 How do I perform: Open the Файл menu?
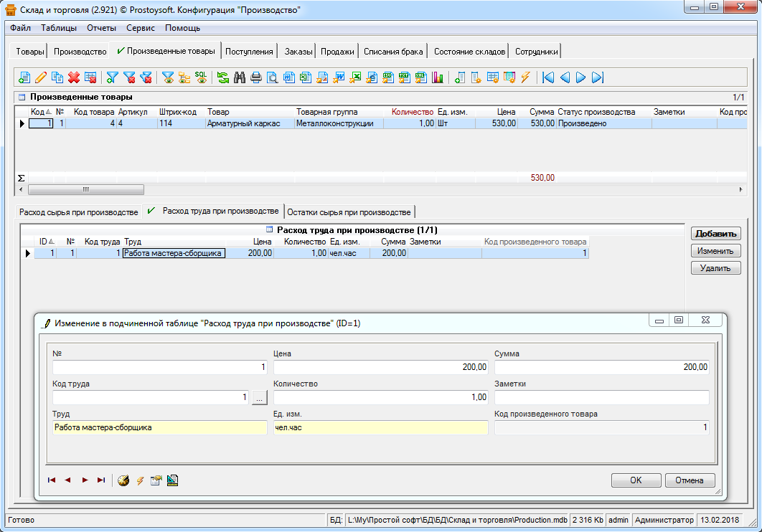(20, 28)
